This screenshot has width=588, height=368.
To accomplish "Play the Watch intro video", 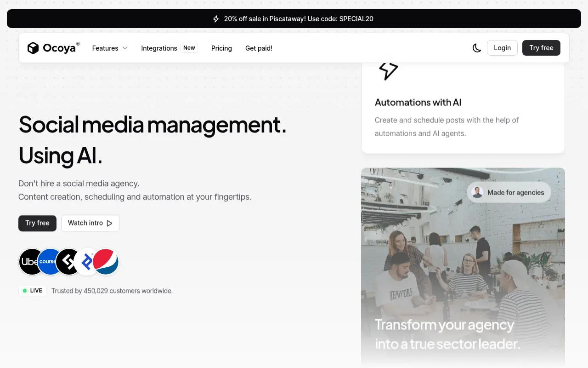I will pyautogui.click(x=90, y=223).
